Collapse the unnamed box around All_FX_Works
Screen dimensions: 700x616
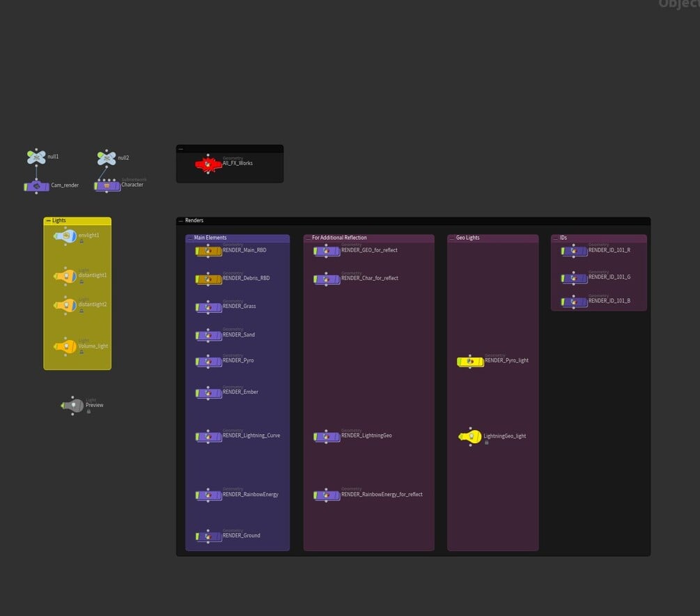(181, 149)
